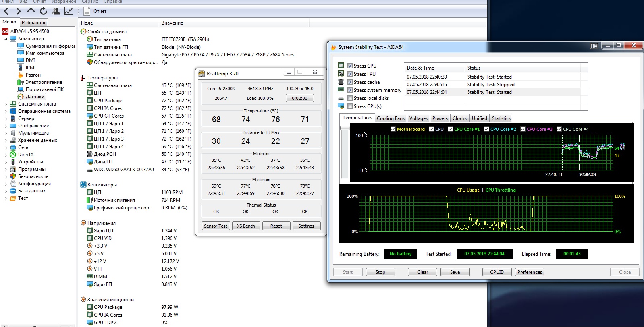Uncheck the Stress cache checkbox
The image size is (644, 327).
coord(350,82)
